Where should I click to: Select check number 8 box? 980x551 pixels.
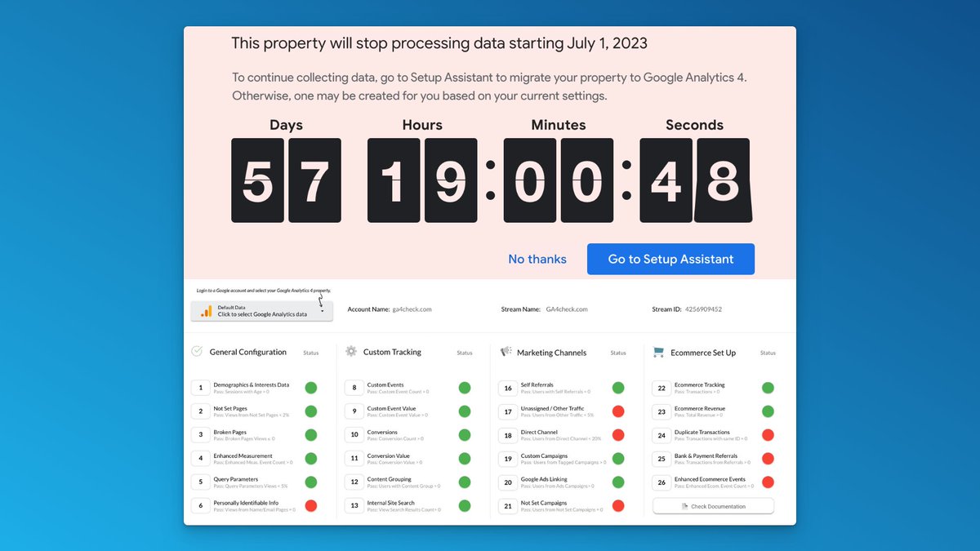[x=354, y=388]
